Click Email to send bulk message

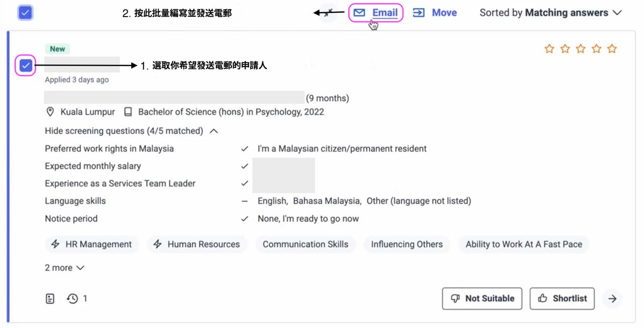pos(376,13)
